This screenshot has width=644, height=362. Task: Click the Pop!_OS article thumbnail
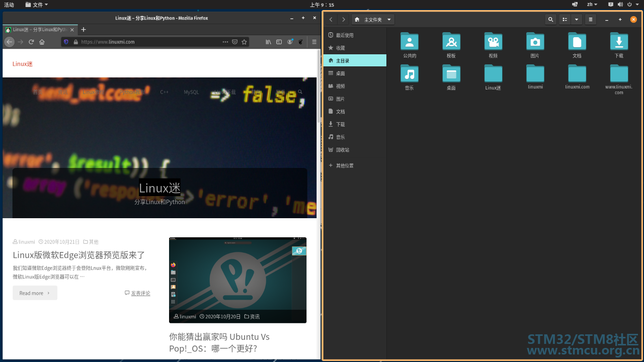pyautogui.click(x=237, y=280)
